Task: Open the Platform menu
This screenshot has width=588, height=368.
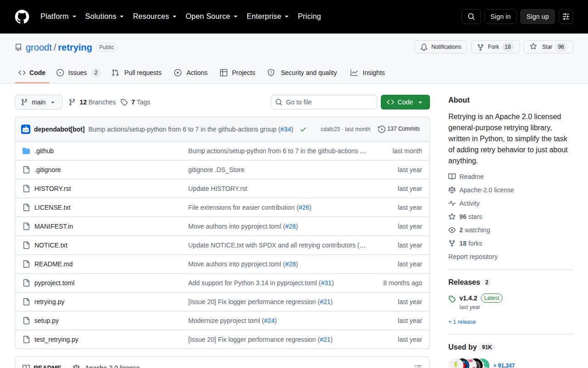Action: coord(59,17)
